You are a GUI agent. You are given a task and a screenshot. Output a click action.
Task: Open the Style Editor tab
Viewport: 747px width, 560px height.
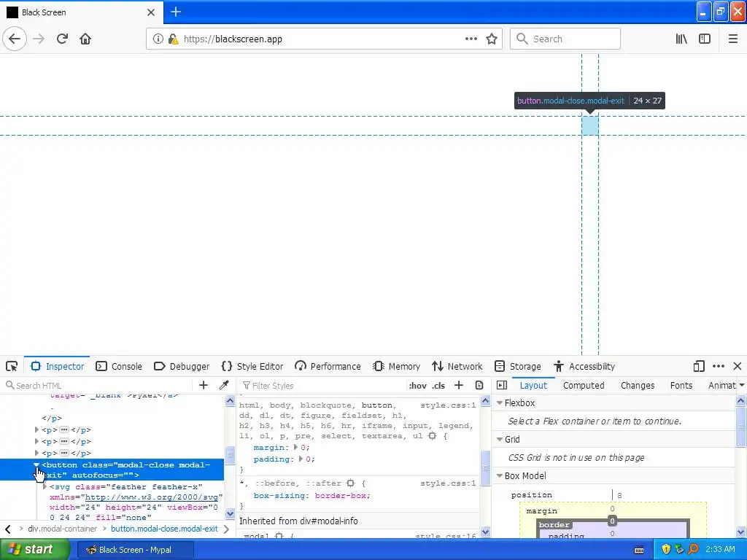pos(252,366)
